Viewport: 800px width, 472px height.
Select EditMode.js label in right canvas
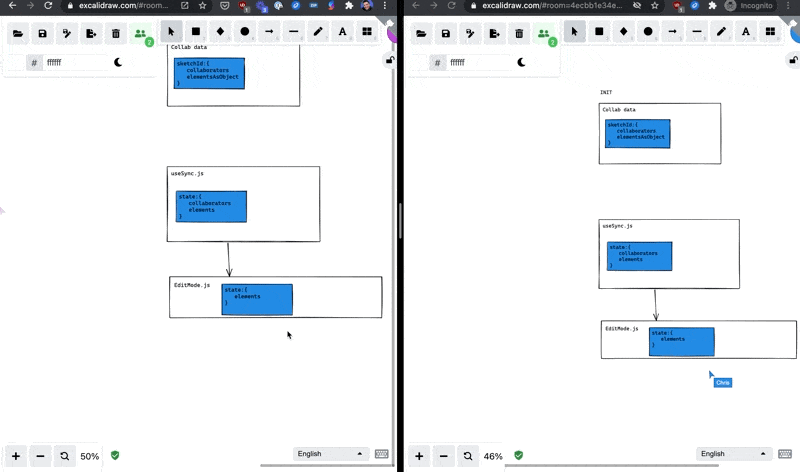[621, 329]
